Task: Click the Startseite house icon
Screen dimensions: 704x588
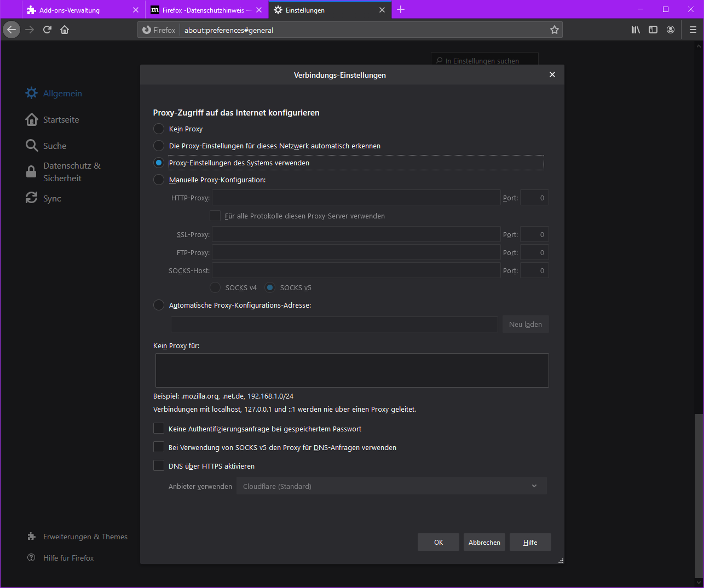Action: [x=32, y=119]
